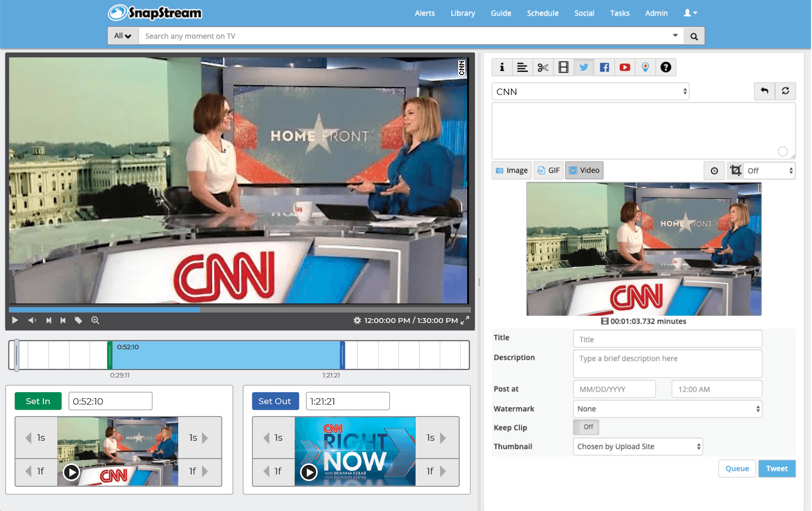Click the video progress bar
The height and width of the screenshot is (511, 812).
[240, 310]
